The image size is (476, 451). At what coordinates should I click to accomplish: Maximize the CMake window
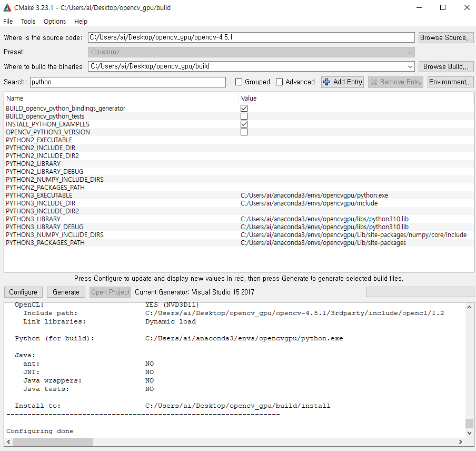point(443,7)
